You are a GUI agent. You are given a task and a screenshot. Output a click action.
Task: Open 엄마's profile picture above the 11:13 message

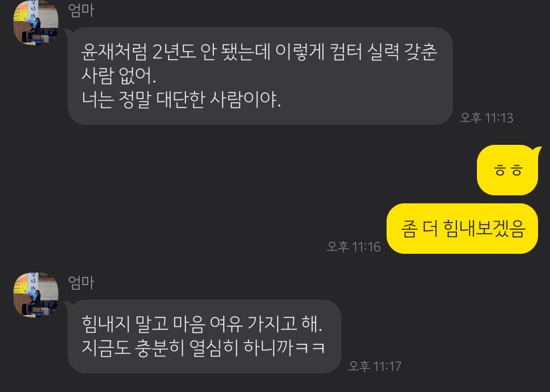tap(36, 22)
